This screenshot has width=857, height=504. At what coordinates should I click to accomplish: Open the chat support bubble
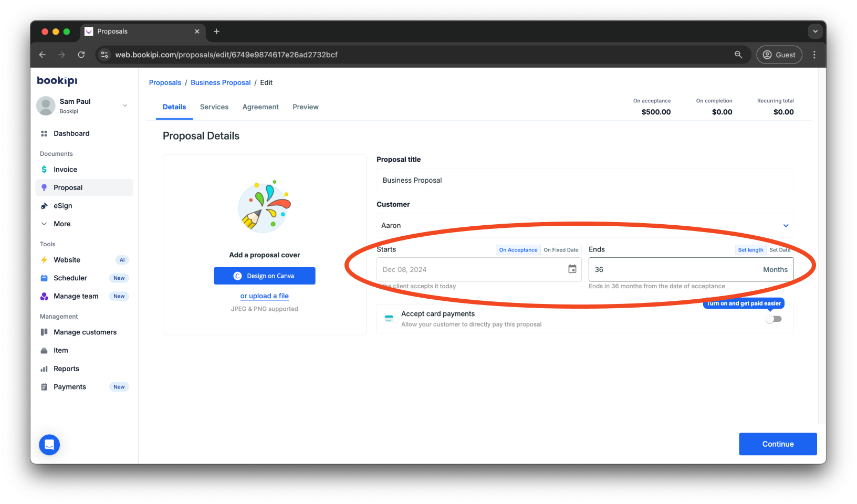point(49,445)
